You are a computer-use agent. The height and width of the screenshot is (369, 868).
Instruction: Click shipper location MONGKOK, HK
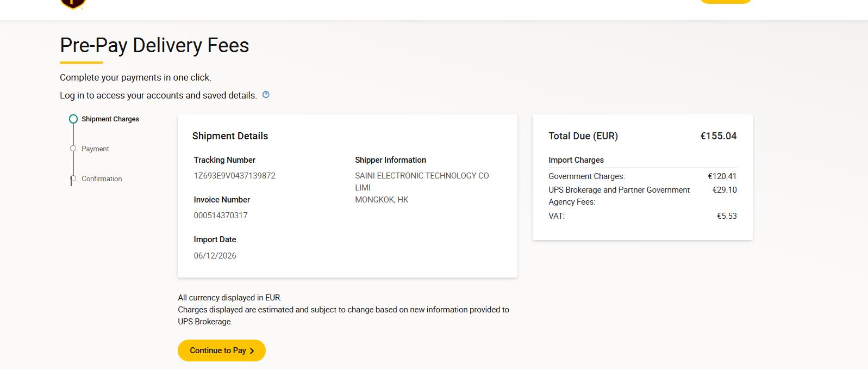point(382,200)
